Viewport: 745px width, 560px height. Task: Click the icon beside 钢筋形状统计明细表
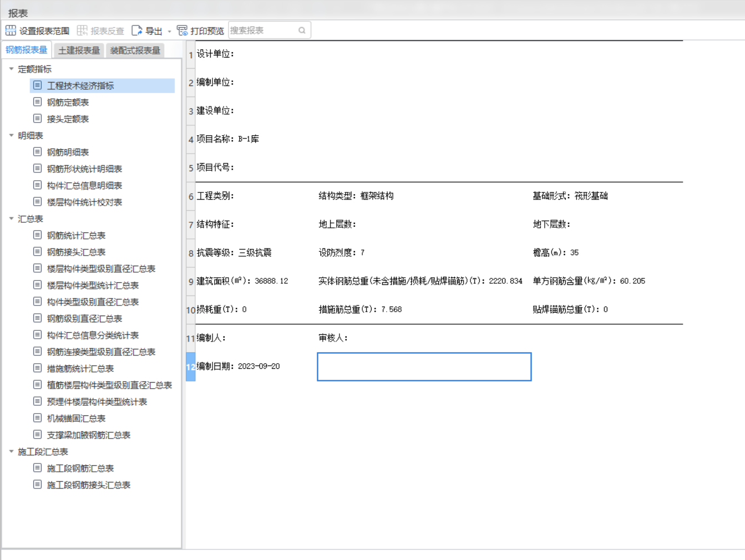tap(37, 169)
